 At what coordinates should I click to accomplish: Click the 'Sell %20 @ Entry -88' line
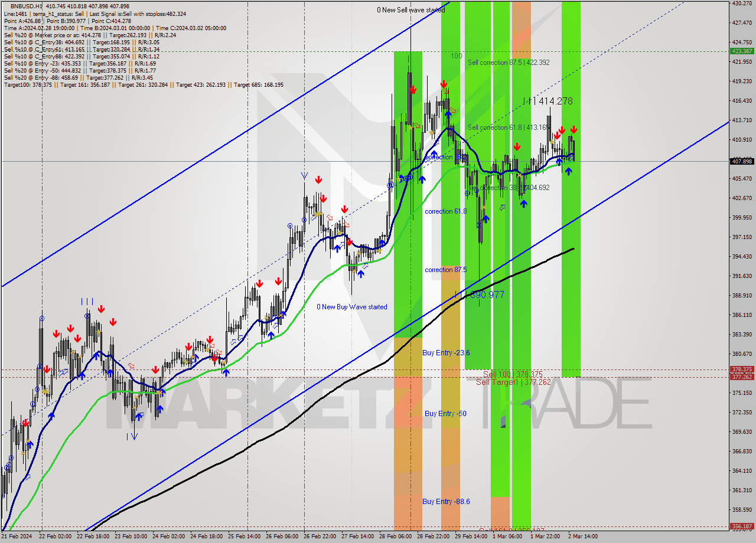tap(80, 77)
